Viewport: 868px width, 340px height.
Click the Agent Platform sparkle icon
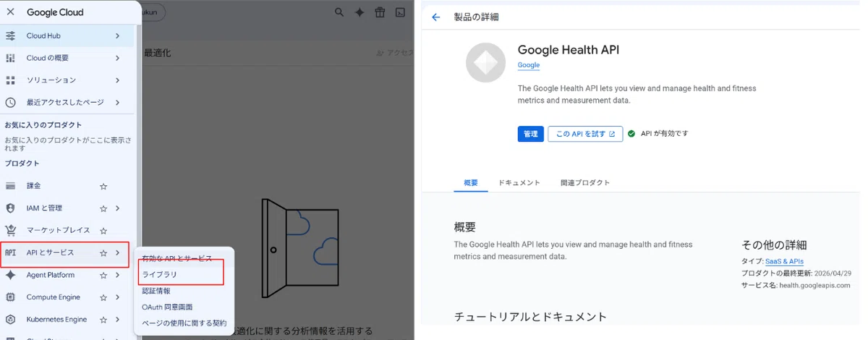[10, 275]
